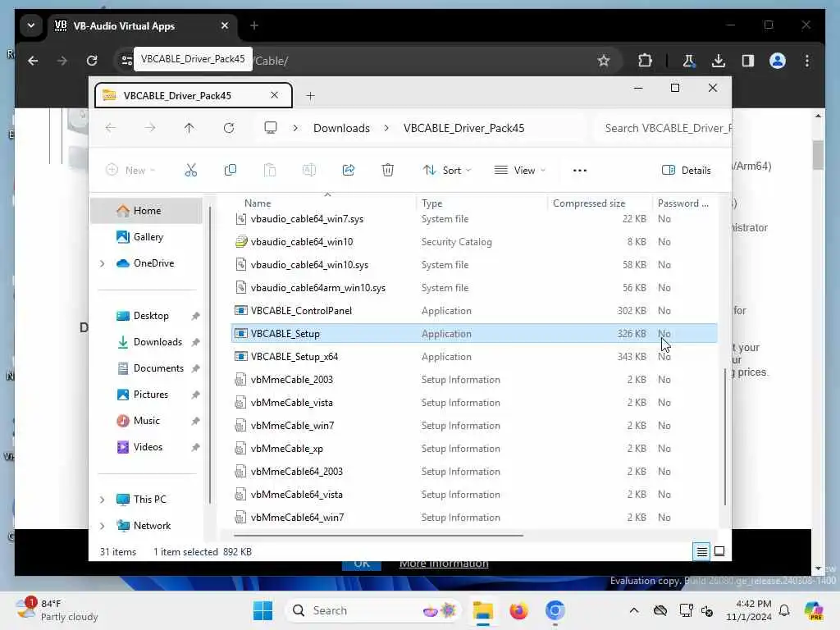Open the Windows Start button
Screen dimensions: 840x630
262,610
